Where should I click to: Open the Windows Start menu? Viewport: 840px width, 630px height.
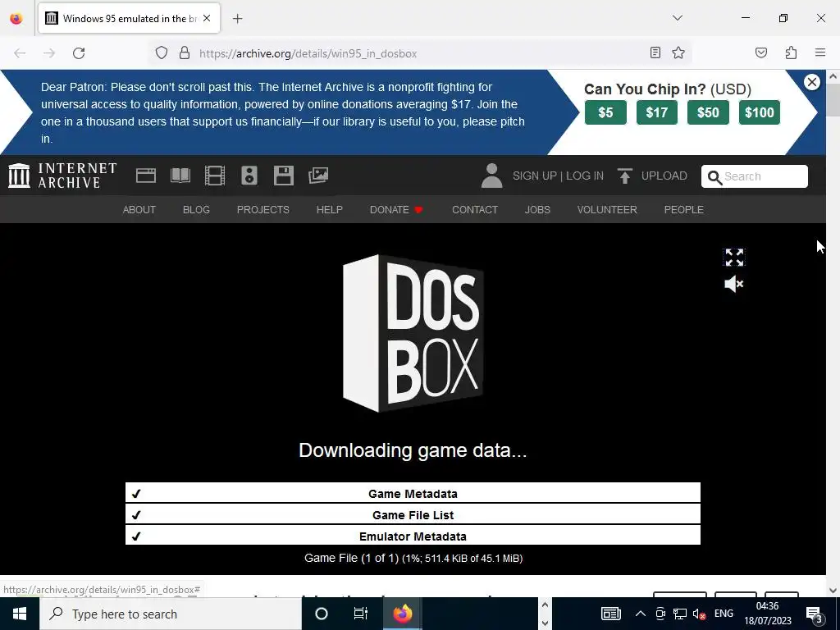pos(20,614)
